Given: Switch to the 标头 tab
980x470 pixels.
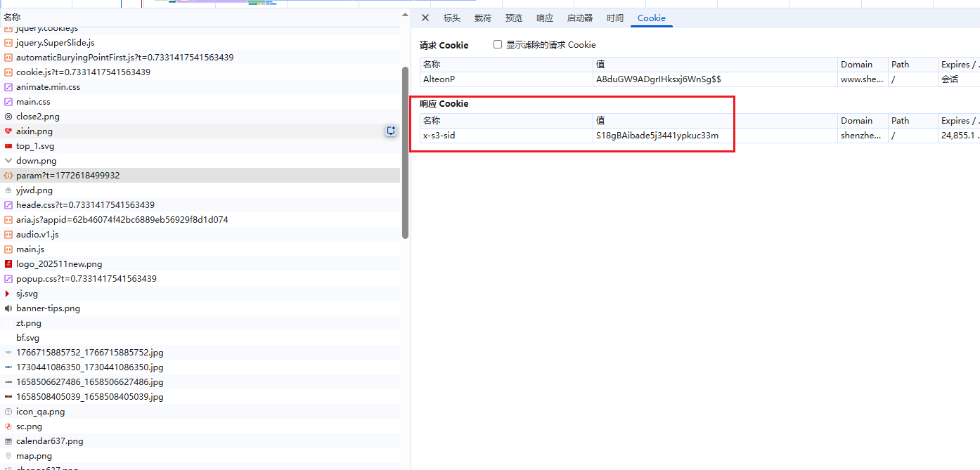Looking at the screenshot, I should point(452,18).
